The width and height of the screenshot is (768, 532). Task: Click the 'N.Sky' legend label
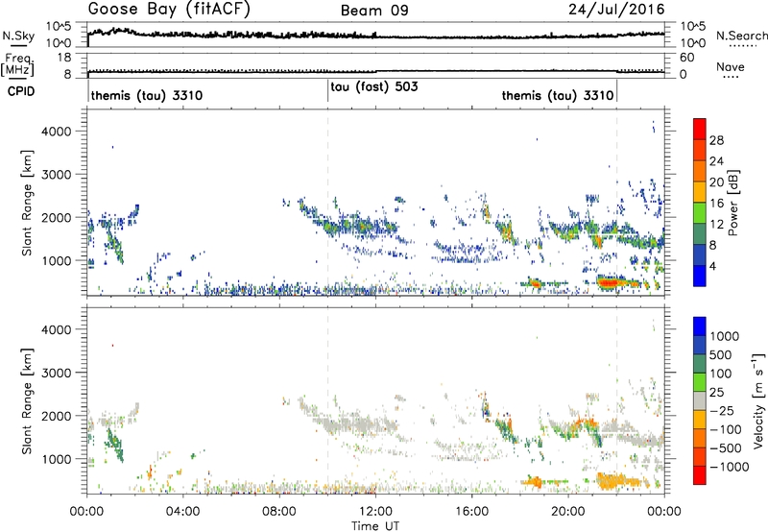(18, 36)
